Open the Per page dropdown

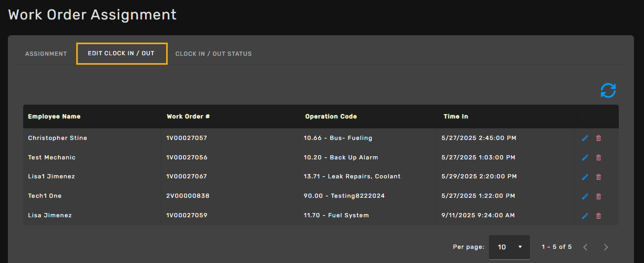[509, 247]
